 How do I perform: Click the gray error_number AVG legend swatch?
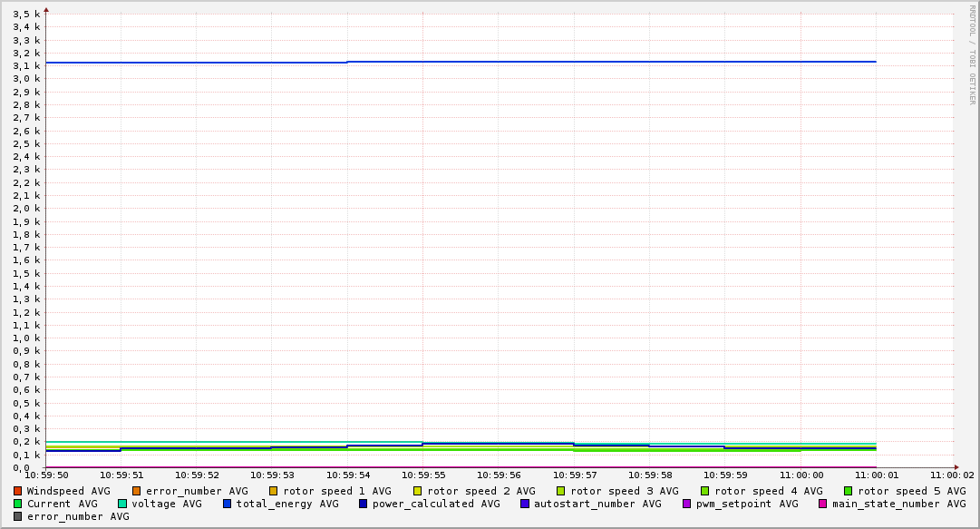(17, 516)
